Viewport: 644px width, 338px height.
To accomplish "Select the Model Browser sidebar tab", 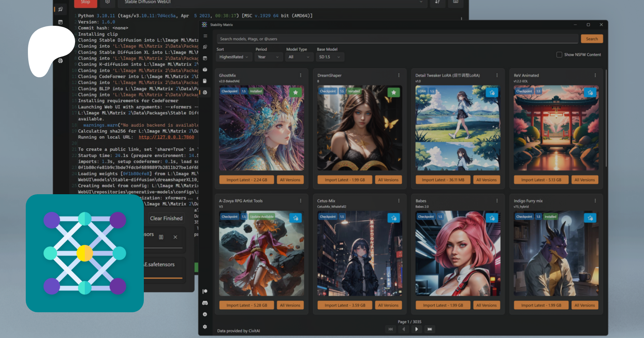I will pyautogui.click(x=205, y=92).
